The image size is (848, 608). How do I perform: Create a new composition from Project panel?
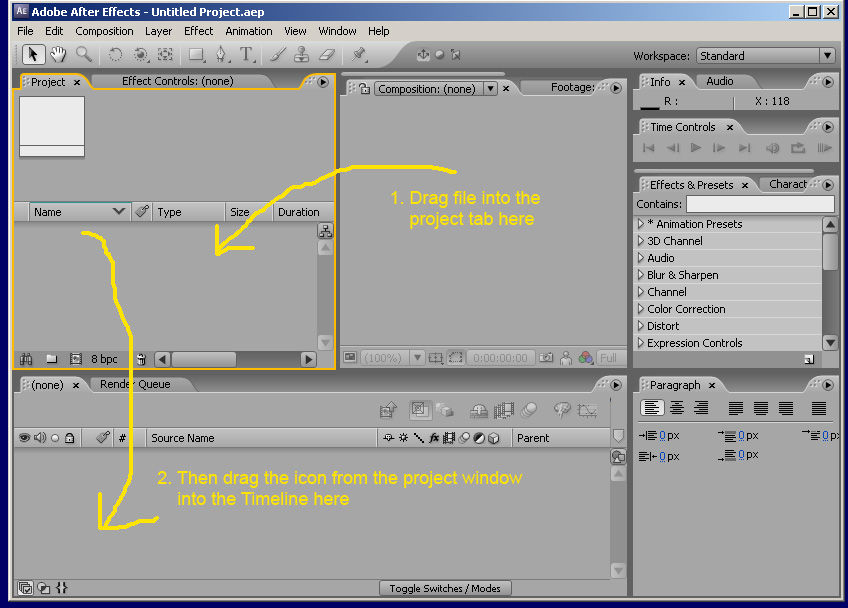pyautogui.click(x=76, y=359)
